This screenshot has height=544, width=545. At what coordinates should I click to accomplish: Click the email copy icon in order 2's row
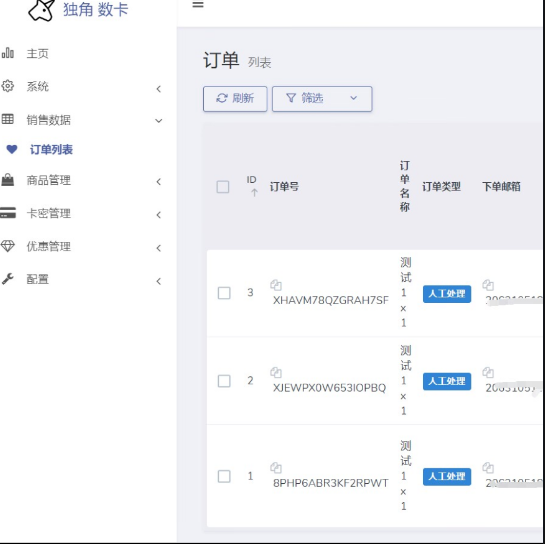[x=488, y=373]
